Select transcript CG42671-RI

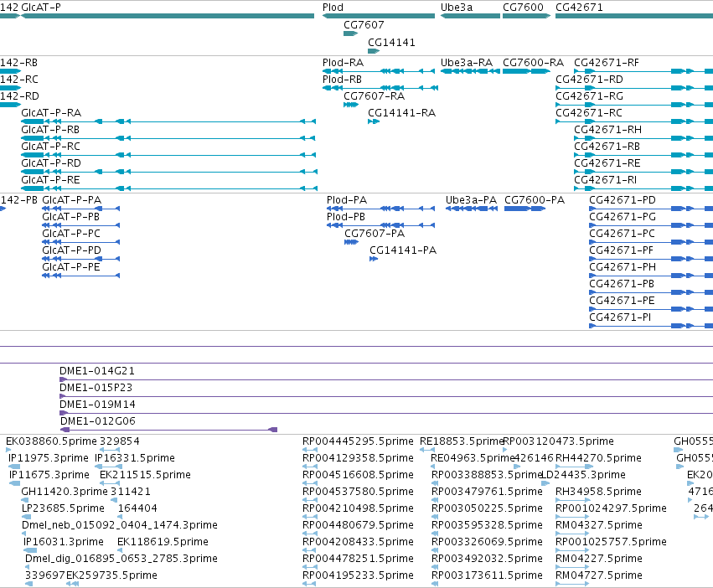pos(606,179)
